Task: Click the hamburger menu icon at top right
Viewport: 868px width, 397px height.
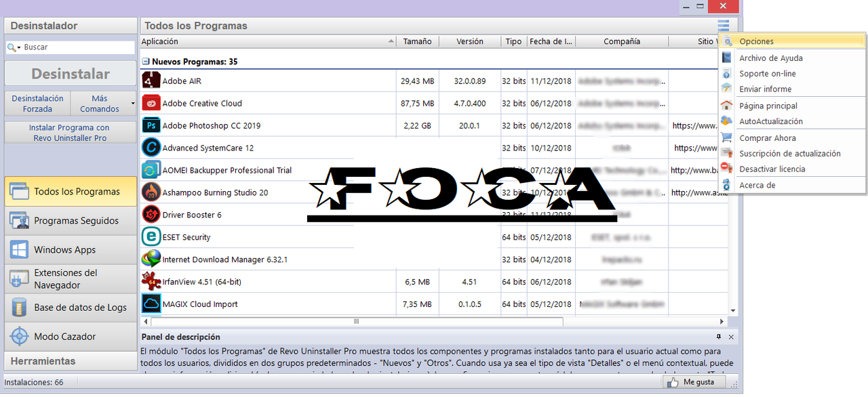Action: 724,26
